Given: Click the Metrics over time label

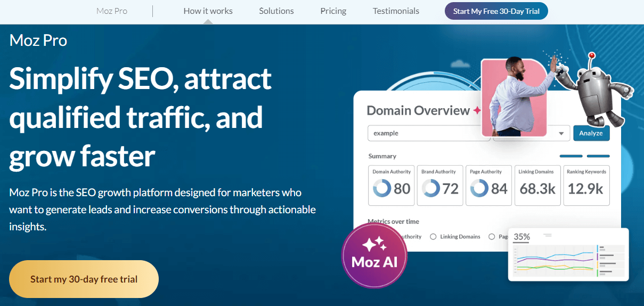Looking at the screenshot, I should coord(393,221).
